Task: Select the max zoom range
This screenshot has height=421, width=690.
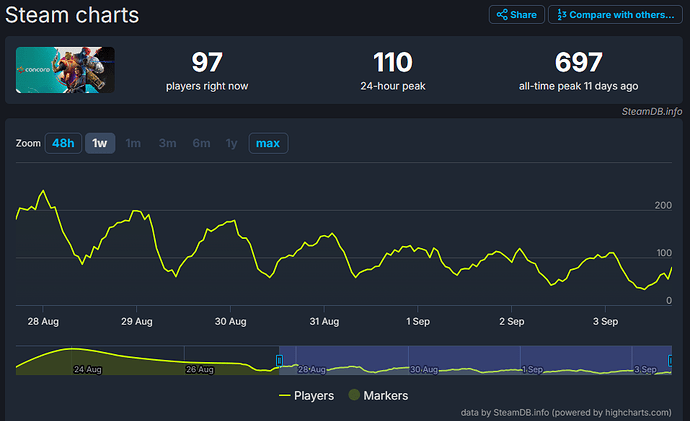Action: [x=268, y=143]
